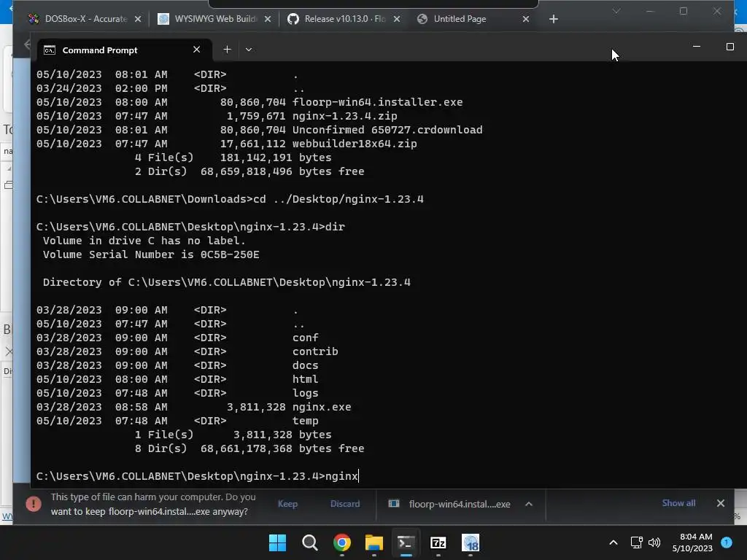Viewport: 747px width, 560px height.
Task: Click webbuilder18x64.zip in listing
Action: 355,144
